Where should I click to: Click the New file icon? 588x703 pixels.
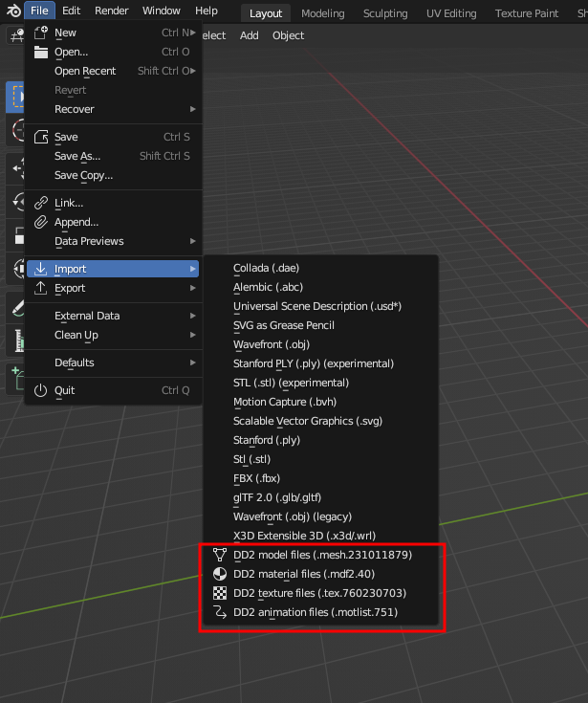[41, 33]
